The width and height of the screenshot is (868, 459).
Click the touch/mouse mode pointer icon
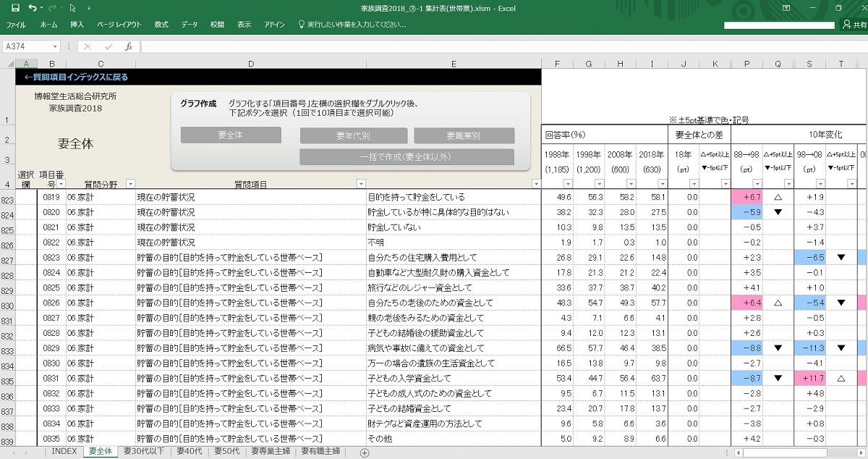[x=73, y=8]
